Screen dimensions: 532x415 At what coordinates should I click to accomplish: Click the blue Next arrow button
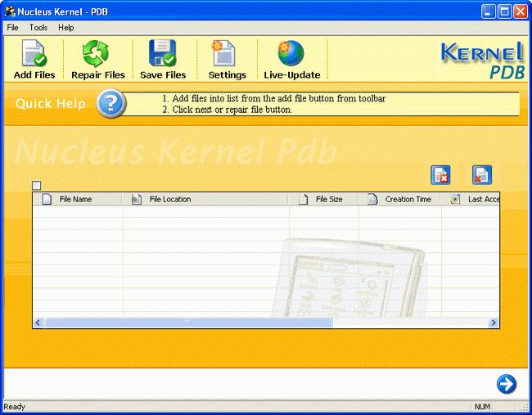[507, 384]
